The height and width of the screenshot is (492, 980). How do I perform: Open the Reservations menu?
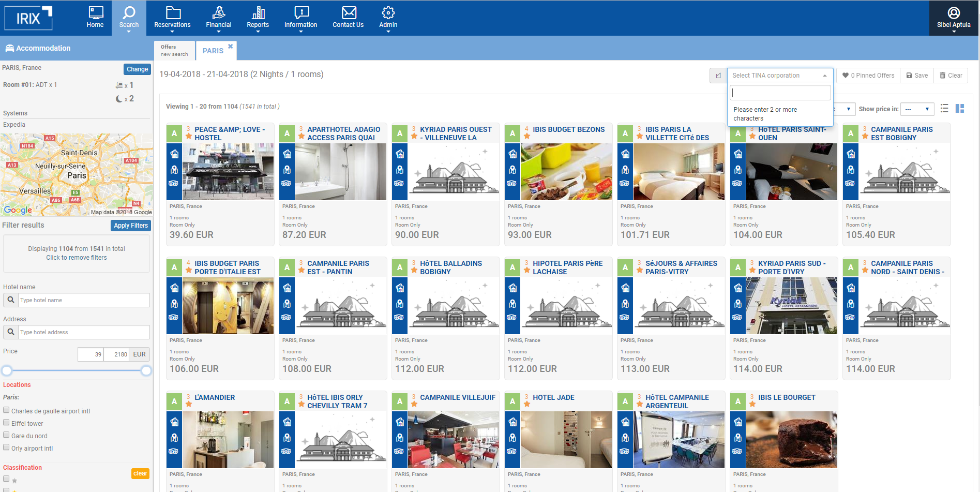172,18
